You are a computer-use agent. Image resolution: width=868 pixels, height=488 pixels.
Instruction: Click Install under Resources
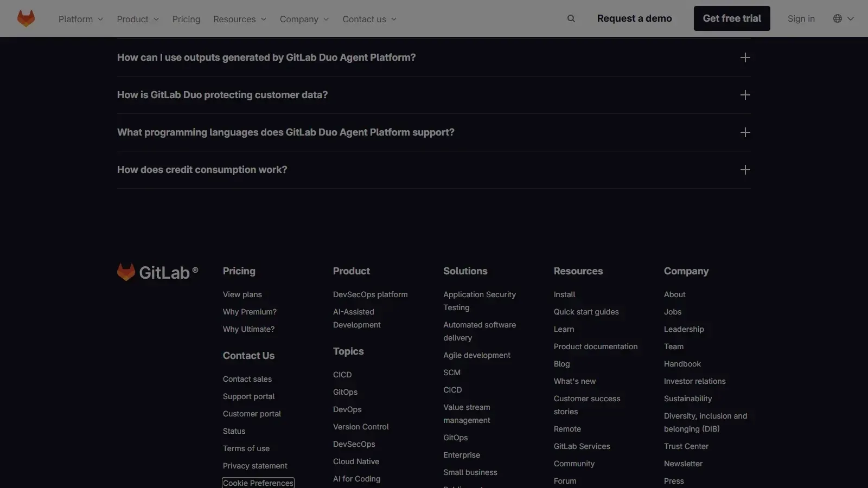pyautogui.click(x=564, y=294)
